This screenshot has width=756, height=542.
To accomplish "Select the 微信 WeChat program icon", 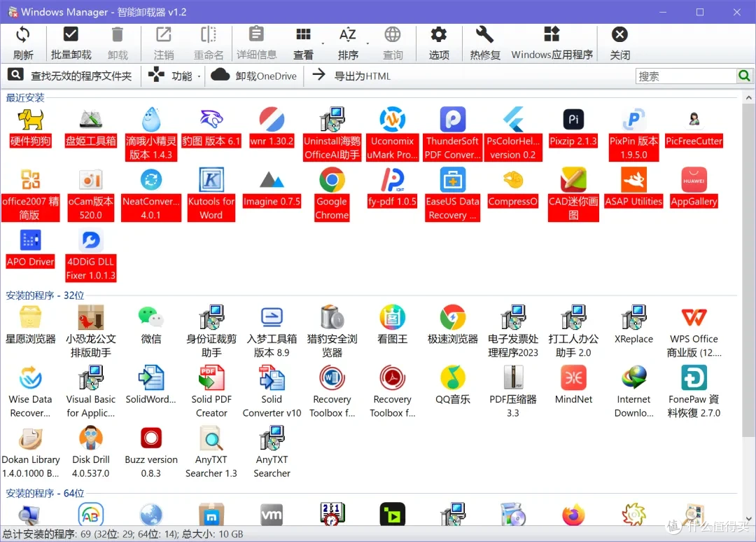I will click(150, 318).
